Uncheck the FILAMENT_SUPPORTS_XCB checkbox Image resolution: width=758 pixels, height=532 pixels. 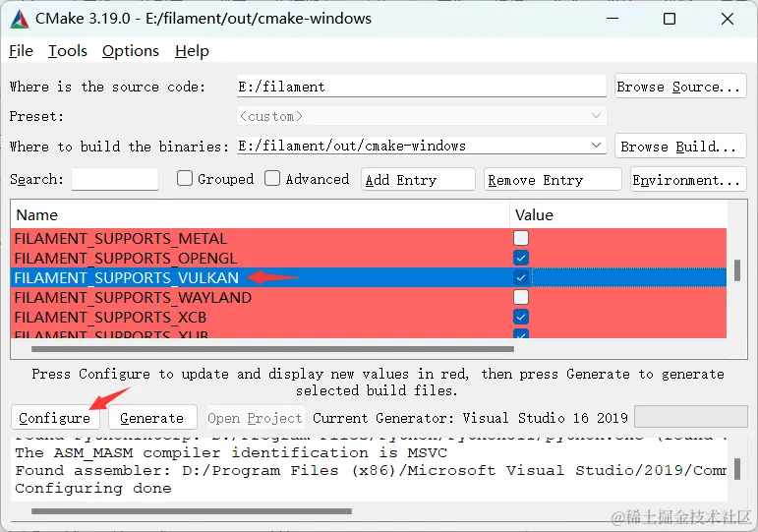point(521,317)
